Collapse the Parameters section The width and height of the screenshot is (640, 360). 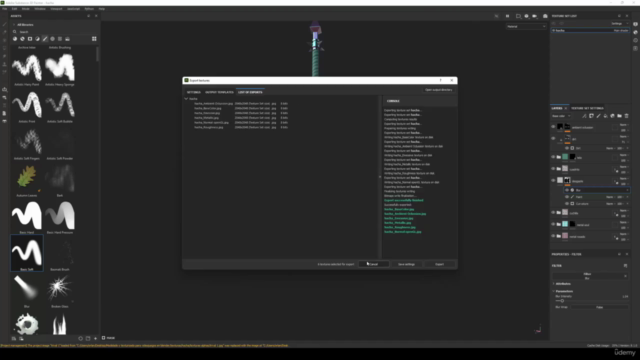(x=554, y=291)
